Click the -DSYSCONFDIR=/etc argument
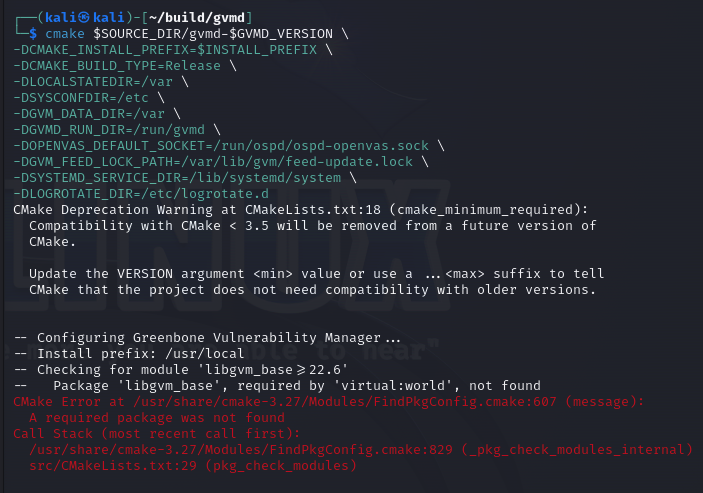This screenshot has width=703, height=493. point(81,98)
